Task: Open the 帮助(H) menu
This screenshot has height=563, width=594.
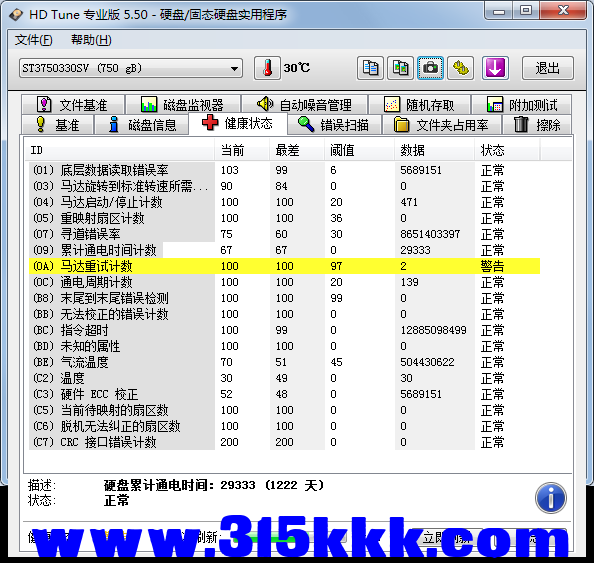Action: (91, 40)
